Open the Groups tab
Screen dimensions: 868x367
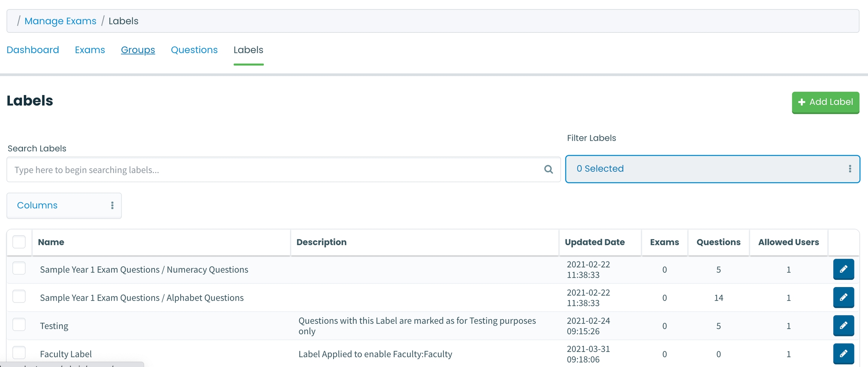pyautogui.click(x=138, y=50)
